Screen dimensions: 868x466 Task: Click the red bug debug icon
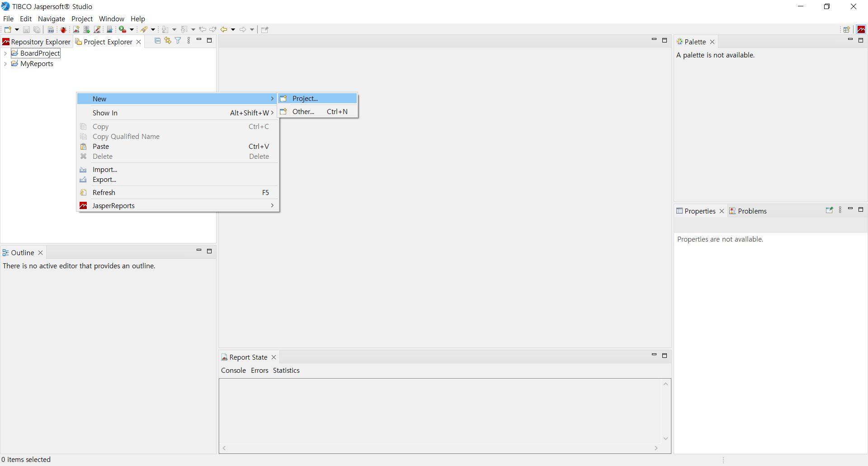coord(63,29)
